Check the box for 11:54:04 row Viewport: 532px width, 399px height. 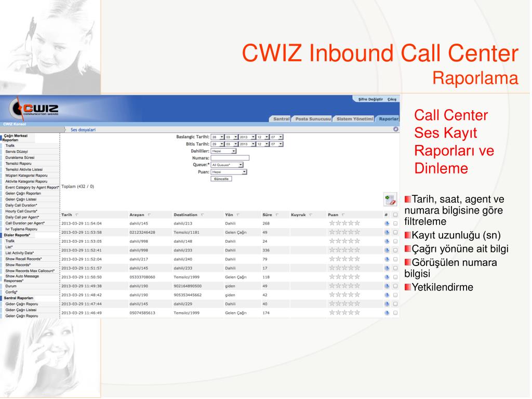395,223
